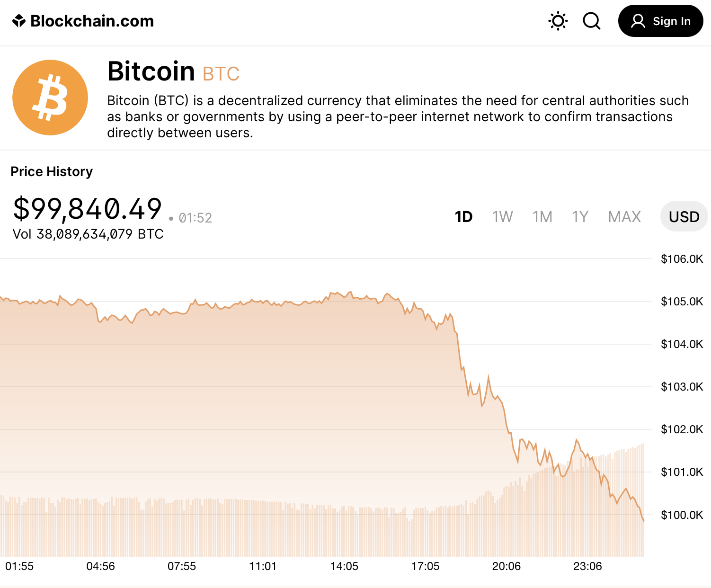Show the 1Y price history
This screenshot has width=711, height=588.
[x=580, y=217]
